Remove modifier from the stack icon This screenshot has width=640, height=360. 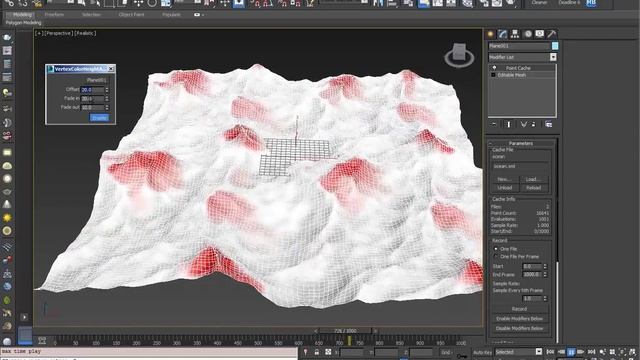pyautogui.click(x=533, y=124)
